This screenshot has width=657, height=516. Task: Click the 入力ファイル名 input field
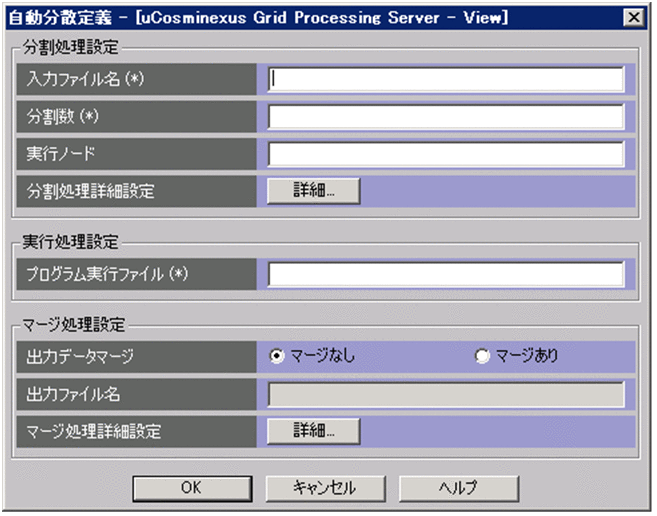[446, 79]
